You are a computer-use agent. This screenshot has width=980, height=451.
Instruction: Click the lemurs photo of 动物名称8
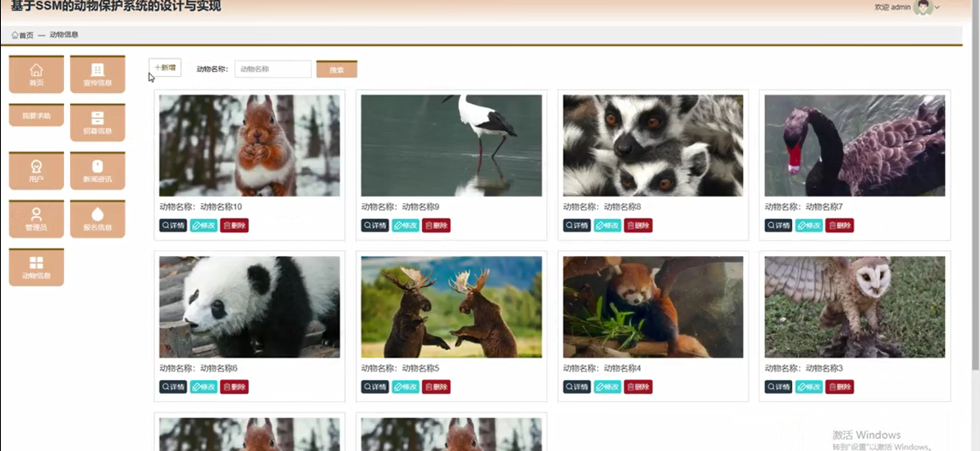pyautogui.click(x=653, y=145)
